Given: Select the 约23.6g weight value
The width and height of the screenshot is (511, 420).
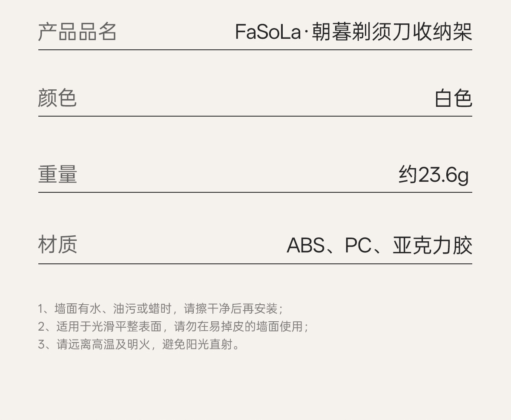Looking at the screenshot, I should [433, 174].
